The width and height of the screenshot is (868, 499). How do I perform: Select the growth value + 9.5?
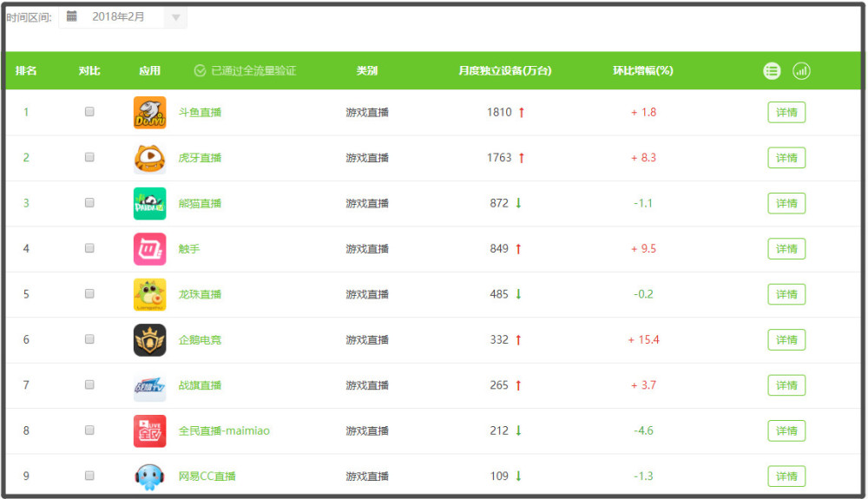pos(643,249)
